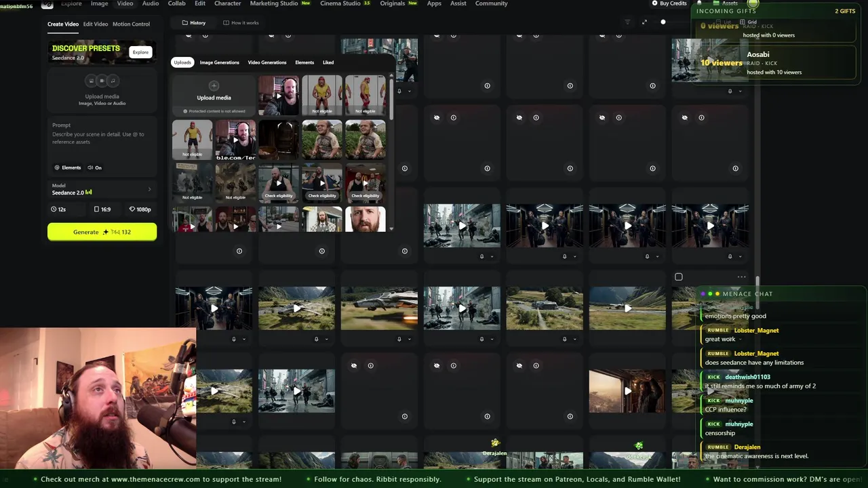Expand chevron below the spaceship video
This screenshot has height=488, width=868.
[x=409, y=339]
